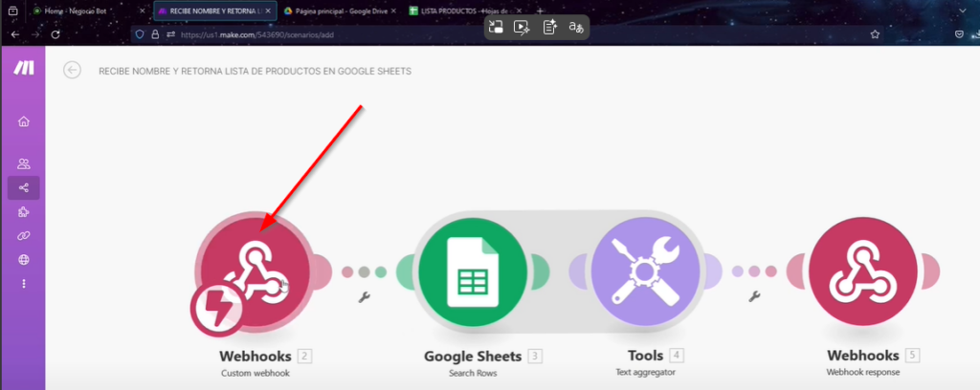Viewport: 980px width, 390px height.
Task: Click the Custom webhook subtitle
Action: (255, 373)
